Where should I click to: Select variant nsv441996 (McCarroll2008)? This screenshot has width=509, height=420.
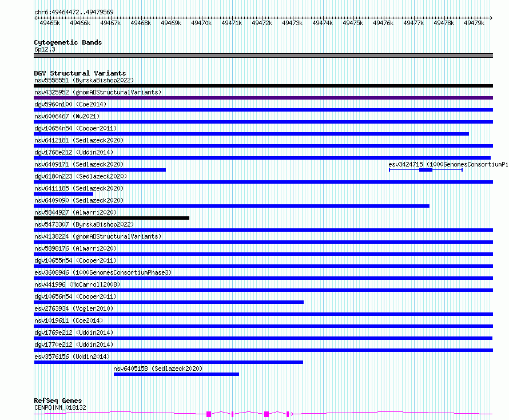[77, 284]
